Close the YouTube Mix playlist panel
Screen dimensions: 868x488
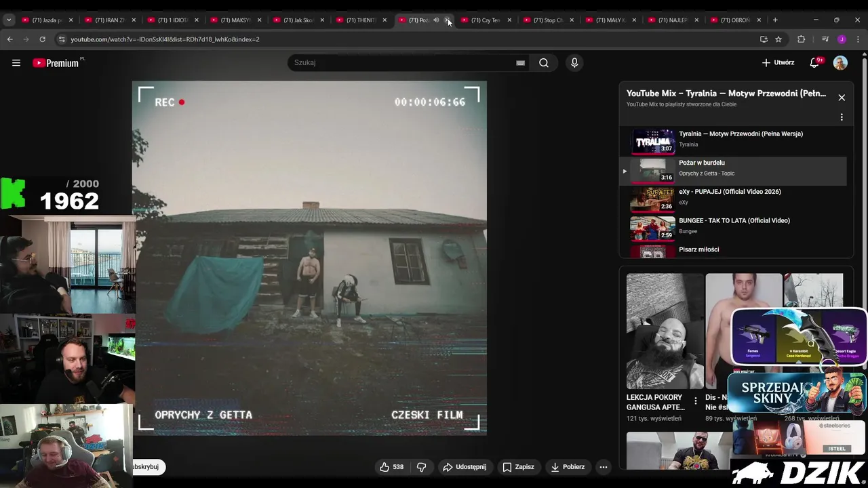pyautogui.click(x=842, y=98)
